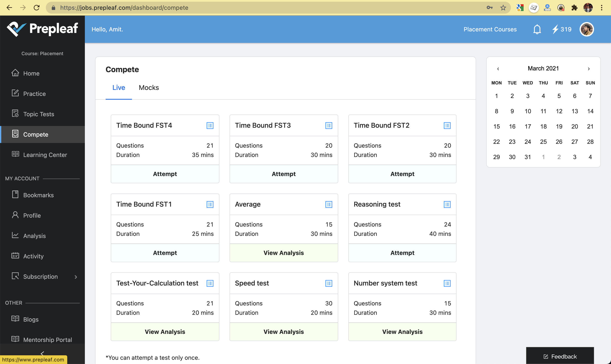611x364 pixels.
Task: Expand the Subscription submenu arrow
Action: (x=76, y=277)
